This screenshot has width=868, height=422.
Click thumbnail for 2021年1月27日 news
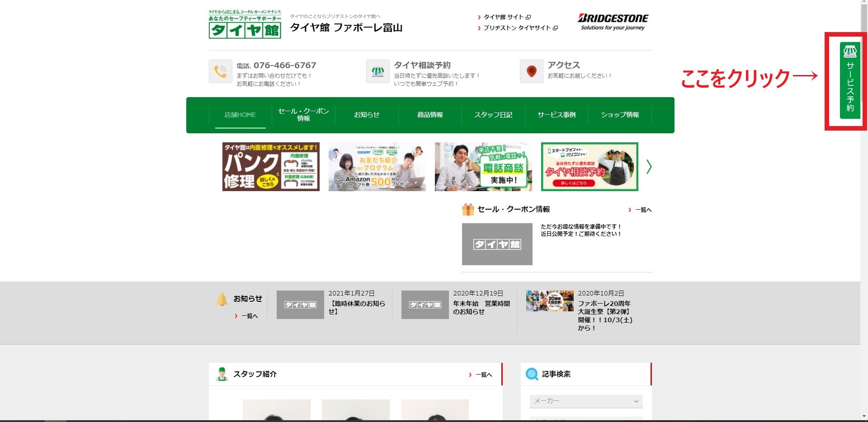(x=300, y=305)
